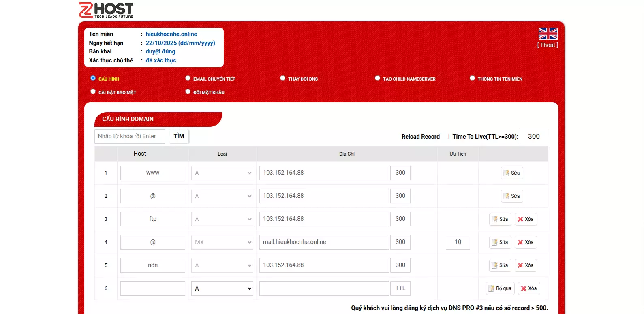
Task: Click the ZHOST logo
Action: 106,11
